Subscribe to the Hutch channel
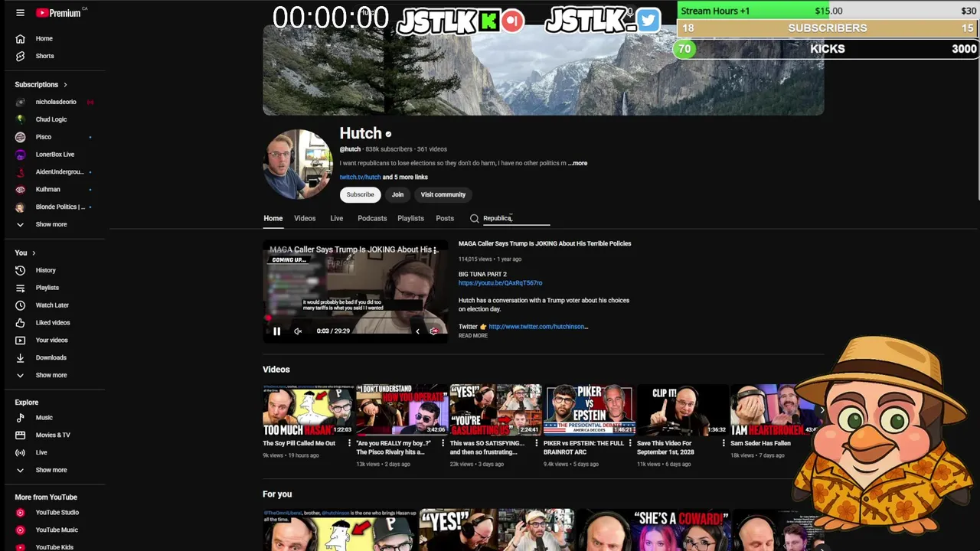This screenshot has width=980, height=551. (x=360, y=194)
